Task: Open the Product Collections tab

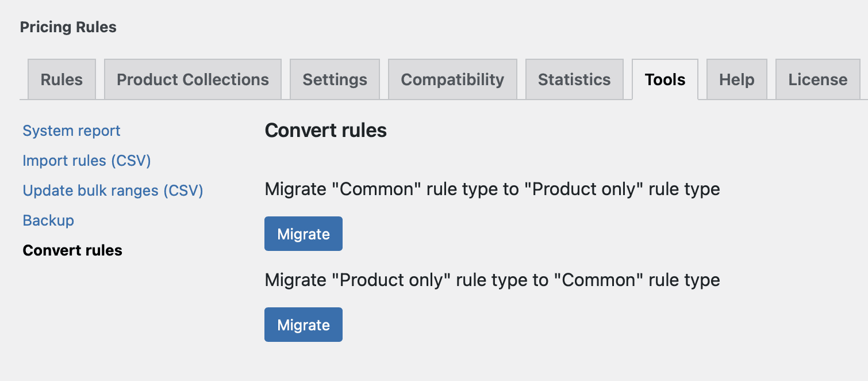Action: point(193,79)
